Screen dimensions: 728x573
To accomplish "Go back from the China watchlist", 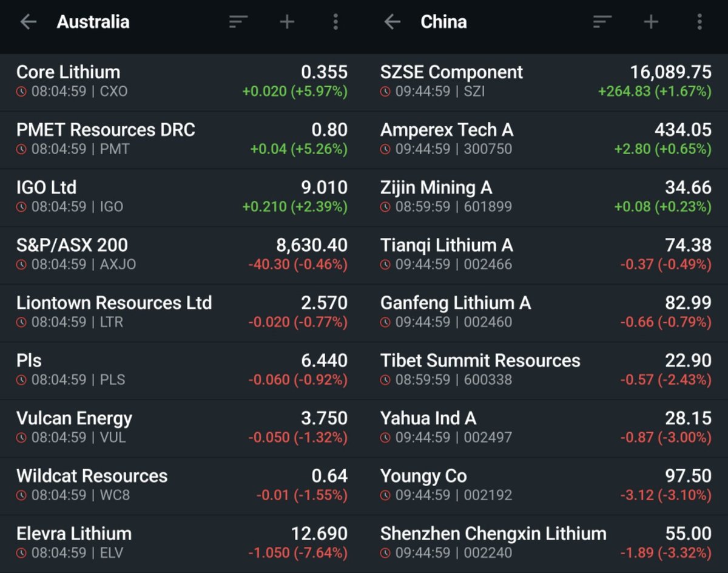I will [x=392, y=22].
